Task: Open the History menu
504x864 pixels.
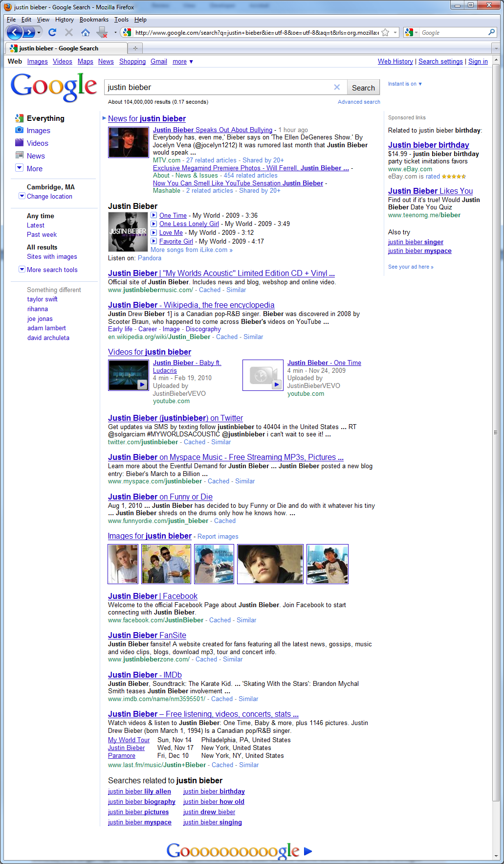Action: (65, 20)
